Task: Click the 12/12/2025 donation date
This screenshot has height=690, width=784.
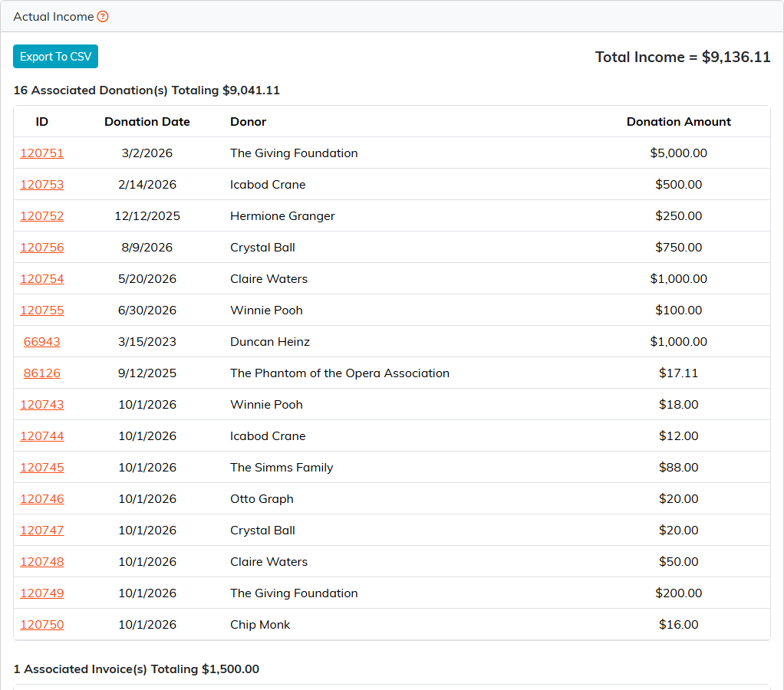Action: tap(147, 216)
